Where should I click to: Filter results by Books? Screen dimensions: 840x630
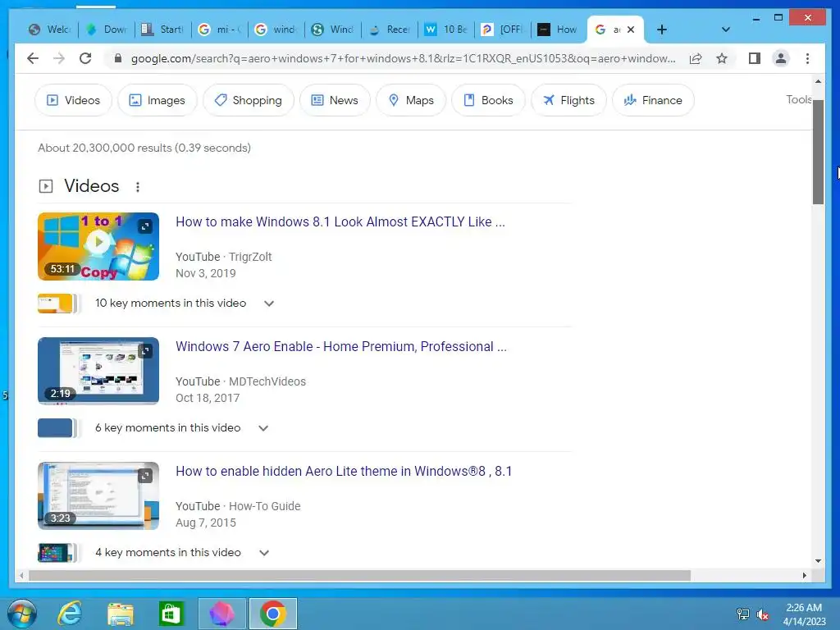(488, 100)
